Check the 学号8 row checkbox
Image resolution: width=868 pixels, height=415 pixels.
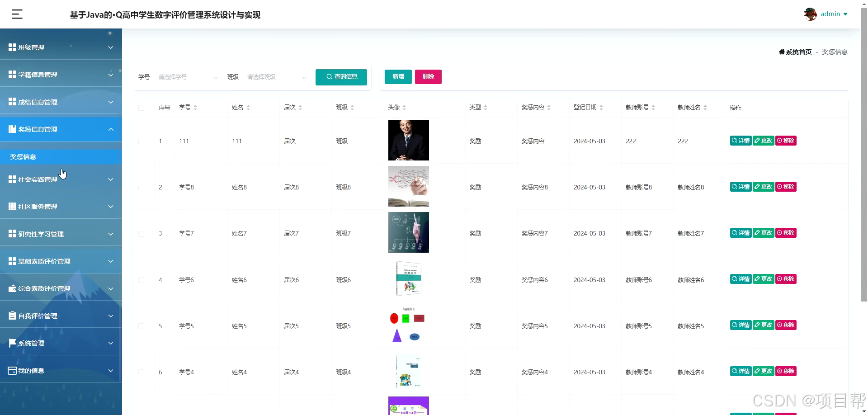142,188
